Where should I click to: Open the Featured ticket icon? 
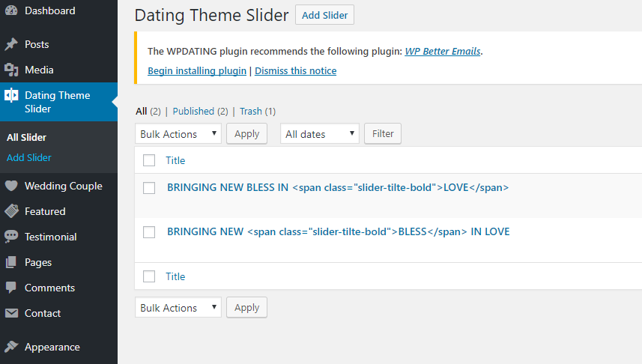tap(11, 211)
